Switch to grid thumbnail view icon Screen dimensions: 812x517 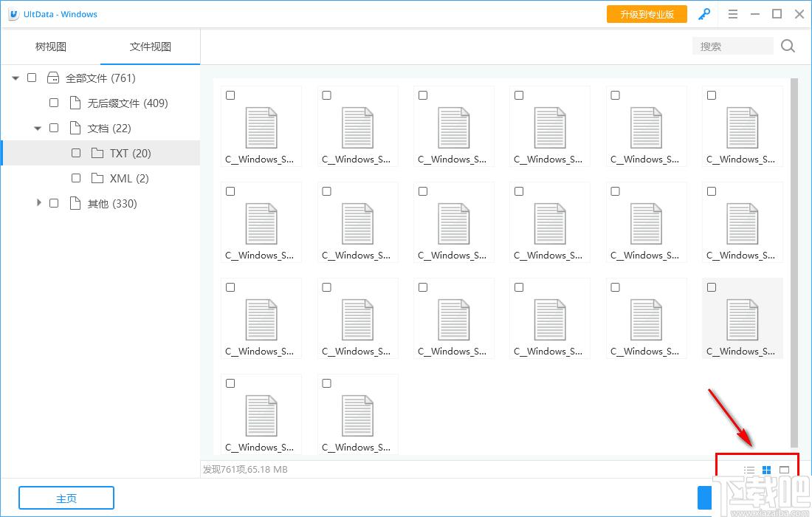click(767, 470)
